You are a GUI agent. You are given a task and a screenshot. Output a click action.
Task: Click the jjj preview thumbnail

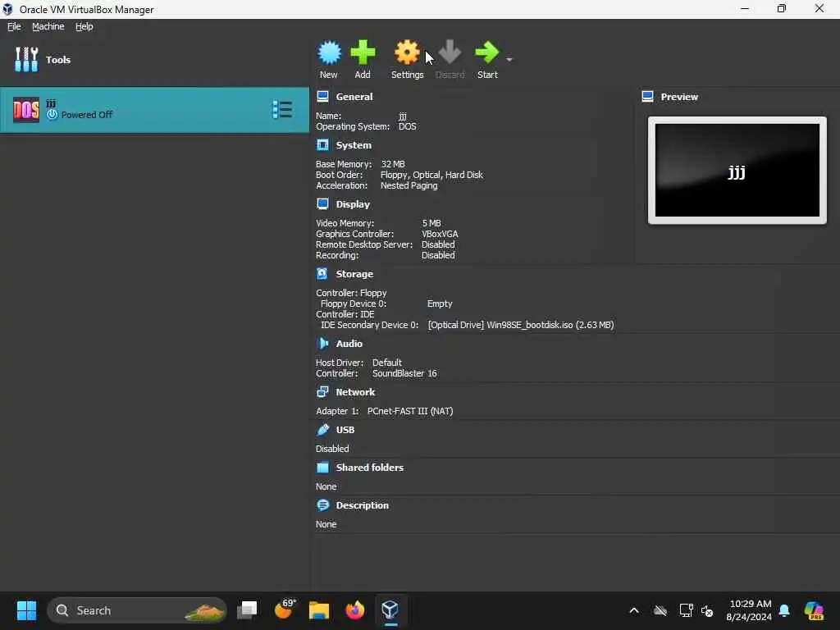tap(737, 171)
